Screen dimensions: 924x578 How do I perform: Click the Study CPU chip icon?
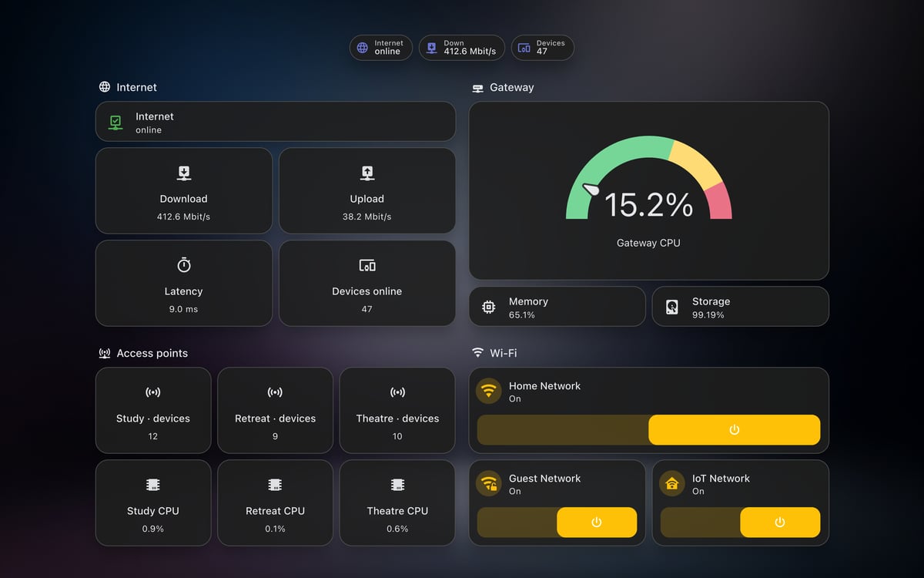tap(153, 485)
